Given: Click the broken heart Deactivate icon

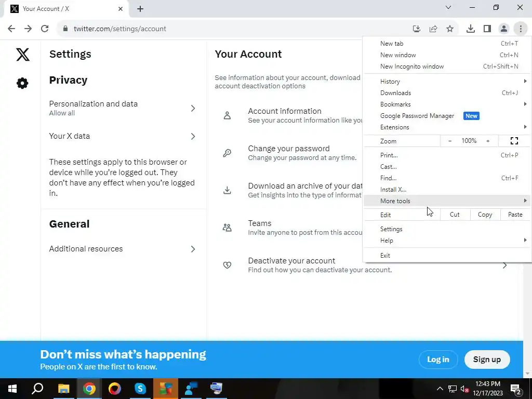Looking at the screenshot, I should tap(228, 265).
